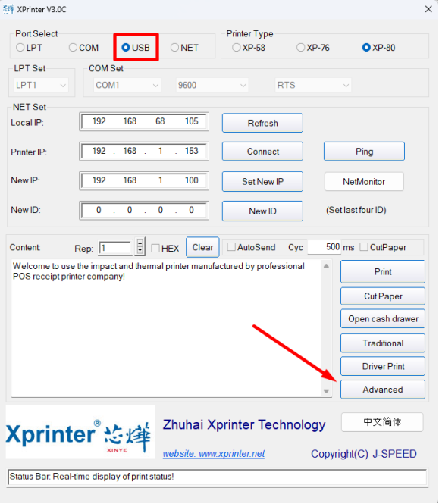
Task: Clear the content text
Action: 202,247
